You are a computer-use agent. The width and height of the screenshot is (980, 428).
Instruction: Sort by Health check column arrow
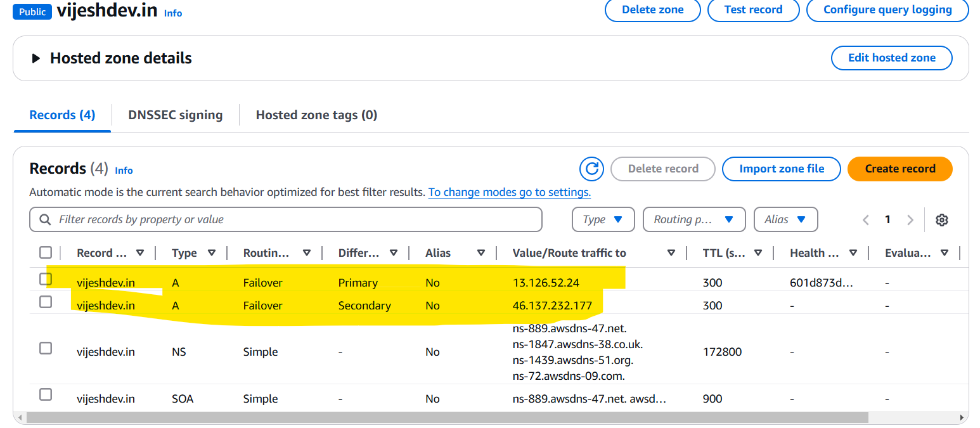[853, 253]
